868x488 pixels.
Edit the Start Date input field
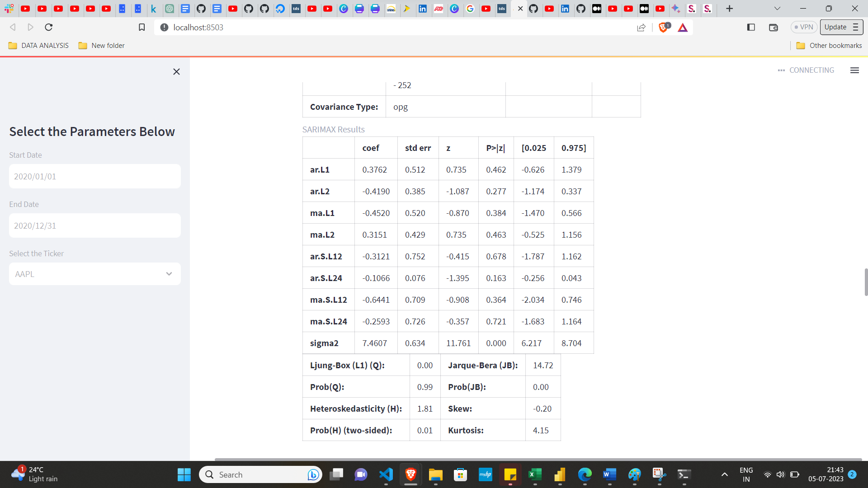pos(94,176)
